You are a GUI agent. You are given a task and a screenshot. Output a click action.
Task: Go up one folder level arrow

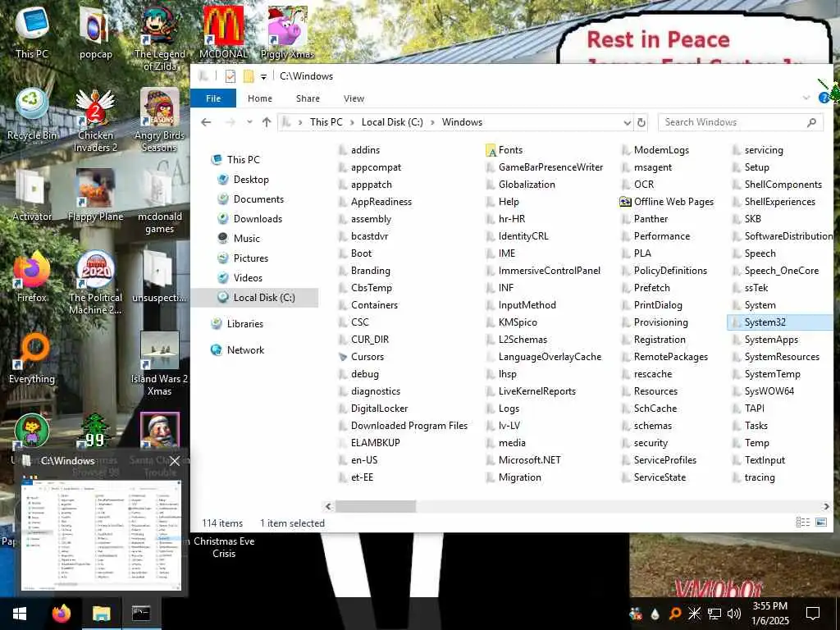tap(267, 122)
